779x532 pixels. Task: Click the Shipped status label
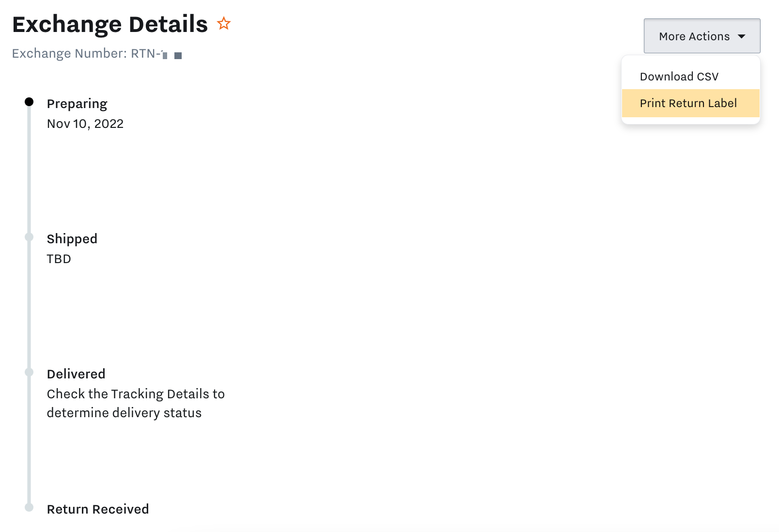[72, 239]
